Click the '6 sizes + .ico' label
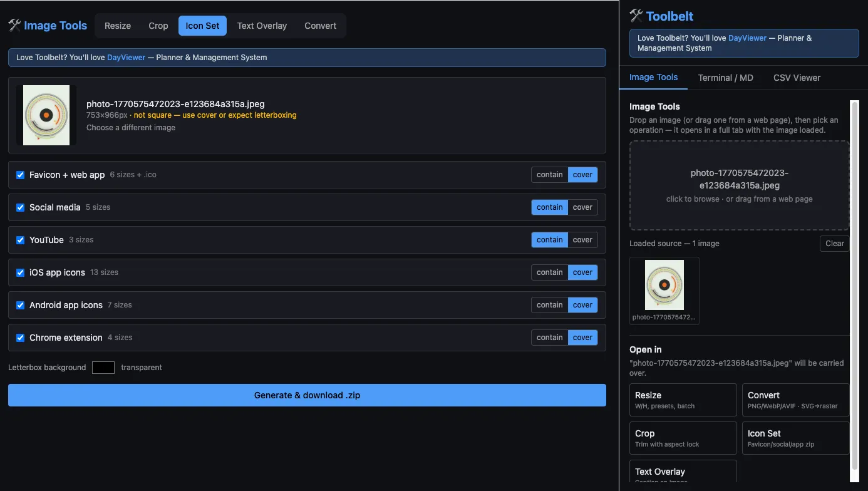Screen dimensions: 868x491 click(x=133, y=175)
